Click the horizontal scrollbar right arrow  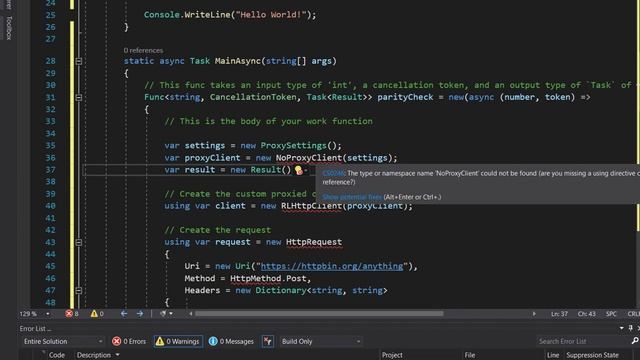pyautogui.click(x=534, y=313)
